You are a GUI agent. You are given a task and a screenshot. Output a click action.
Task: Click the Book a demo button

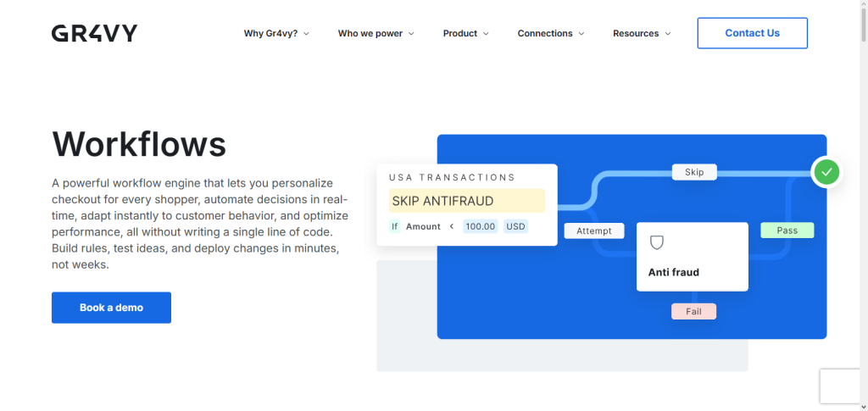(111, 308)
